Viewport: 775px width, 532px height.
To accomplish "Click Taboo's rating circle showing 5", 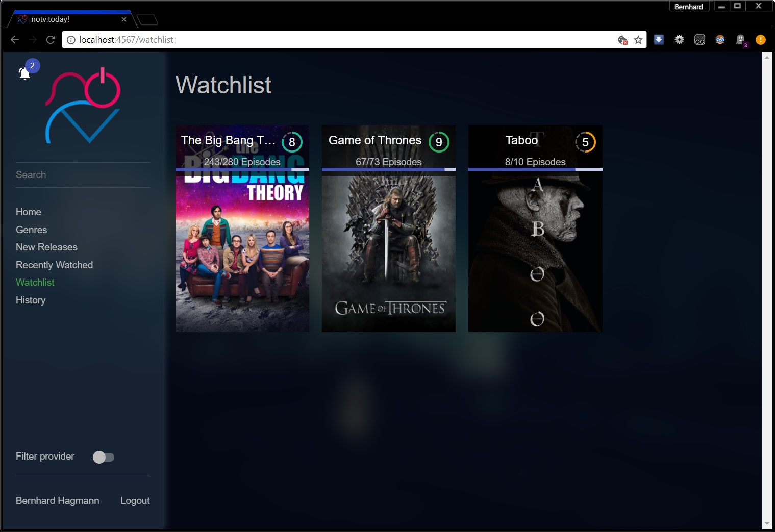I will (585, 142).
